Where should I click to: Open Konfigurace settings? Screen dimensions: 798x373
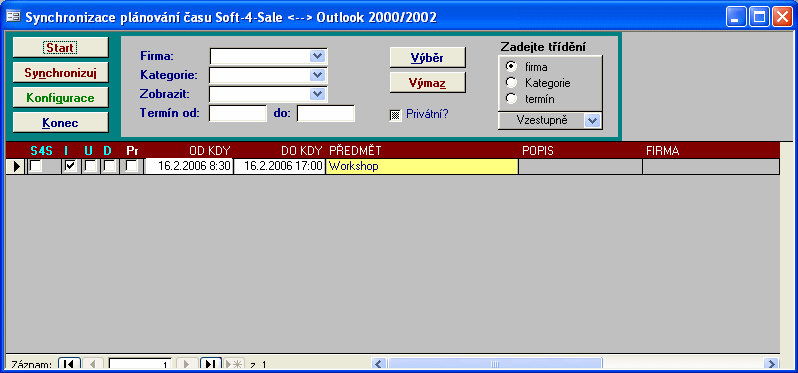point(61,97)
